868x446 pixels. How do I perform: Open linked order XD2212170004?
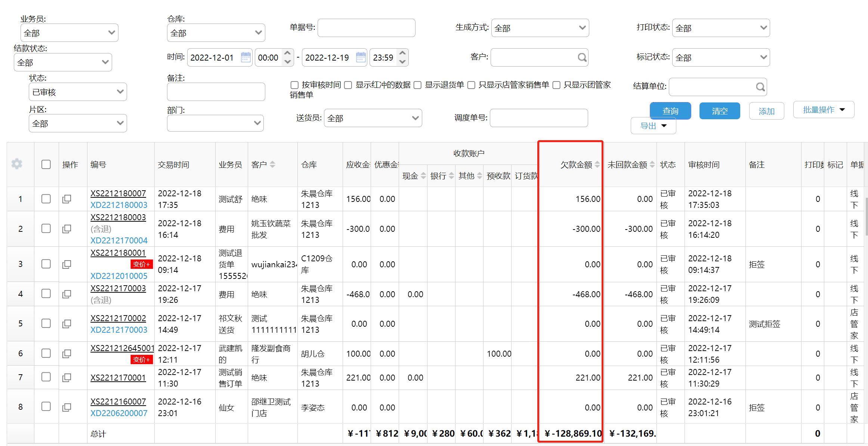pyautogui.click(x=119, y=240)
